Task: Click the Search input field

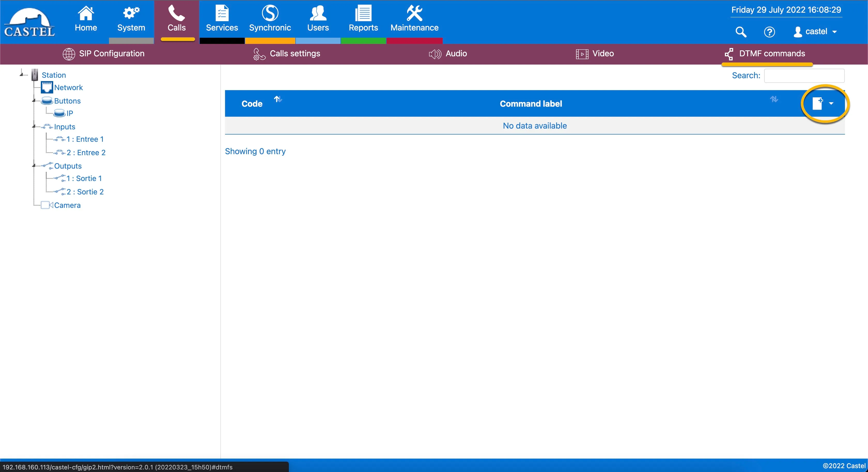Action: click(x=804, y=75)
